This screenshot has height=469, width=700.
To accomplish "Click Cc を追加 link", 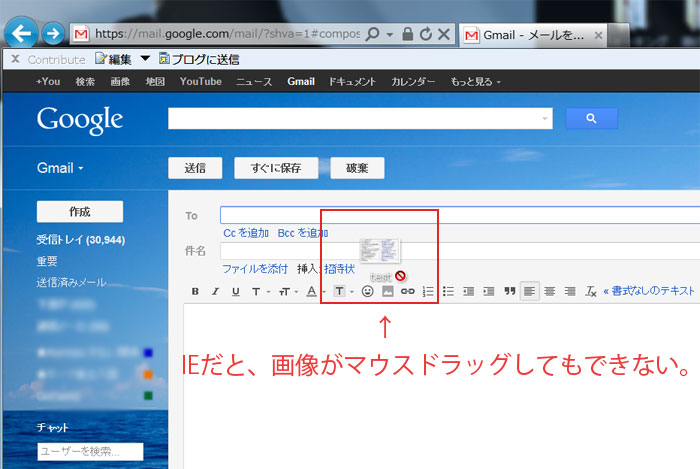I will [x=246, y=233].
